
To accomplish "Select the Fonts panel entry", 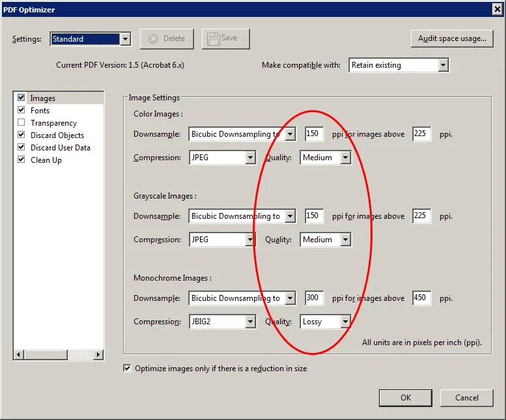I will [x=40, y=111].
